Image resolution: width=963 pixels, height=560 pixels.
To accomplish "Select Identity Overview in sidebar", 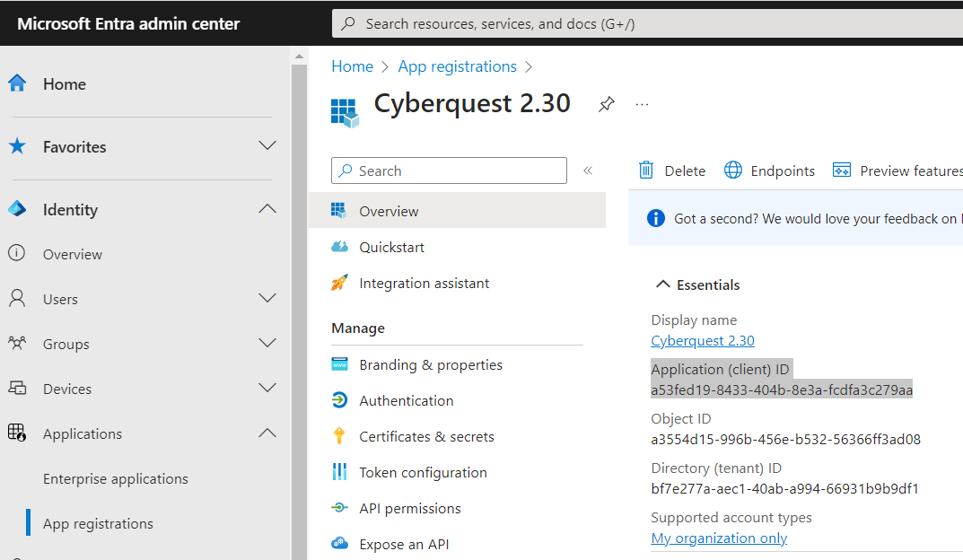I will tap(73, 254).
